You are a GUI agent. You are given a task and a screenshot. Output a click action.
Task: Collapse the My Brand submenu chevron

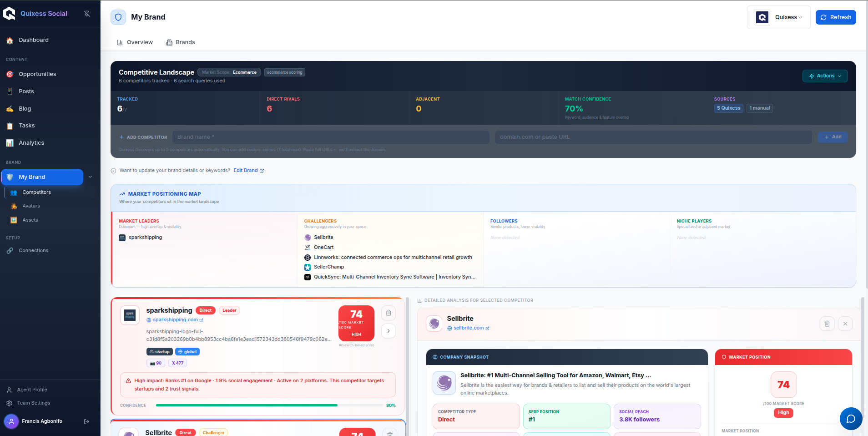point(90,177)
